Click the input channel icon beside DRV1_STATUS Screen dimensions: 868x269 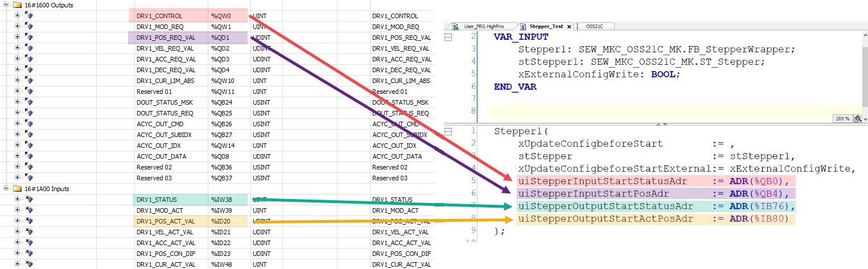[28, 200]
